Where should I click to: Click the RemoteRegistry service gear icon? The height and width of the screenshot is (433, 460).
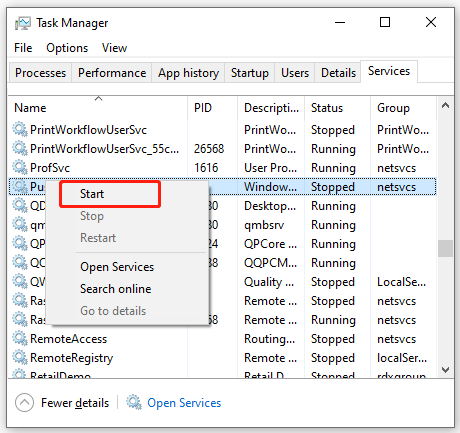pyautogui.click(x=20, y=357)
